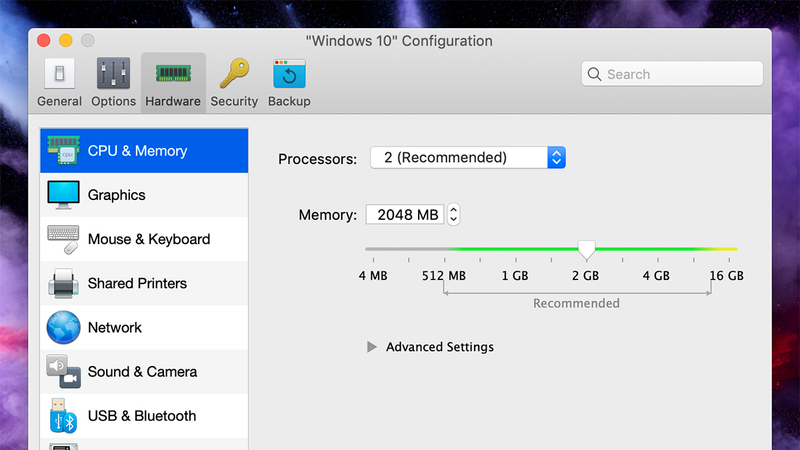
Task: Click the Mouse & Keyboard icon
Action: coord(63,239)
